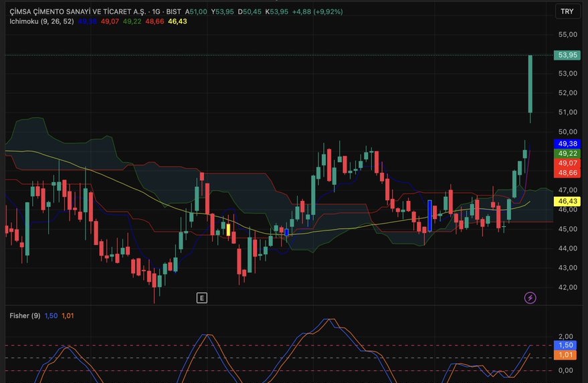Click the D50,45 low value in header
The image size is (588, 383).
pos(250,11)
